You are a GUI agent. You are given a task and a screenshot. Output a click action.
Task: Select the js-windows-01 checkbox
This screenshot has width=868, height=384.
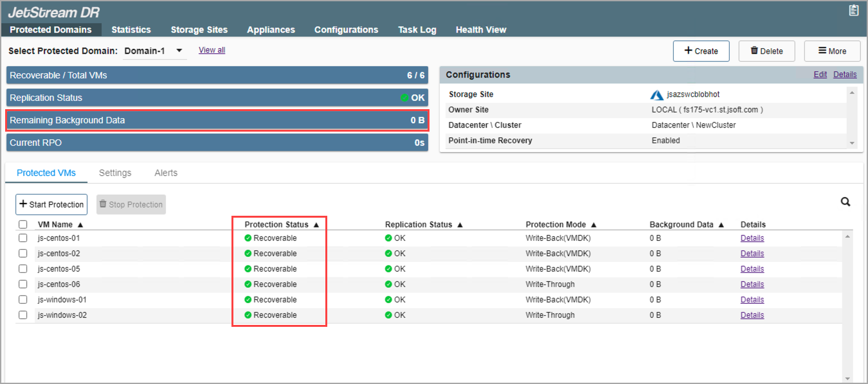[x=23, y=300]
